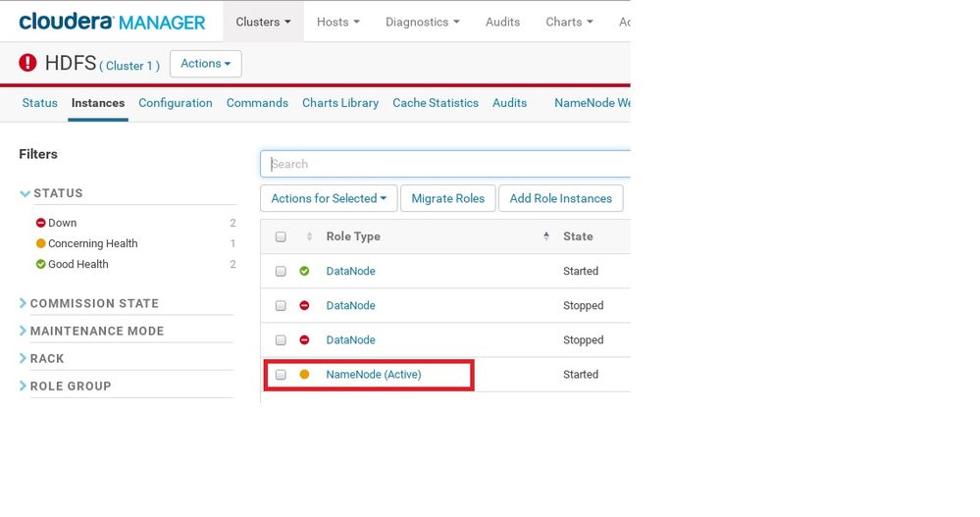Open the NameNode (Active) role link

(374, 375)
